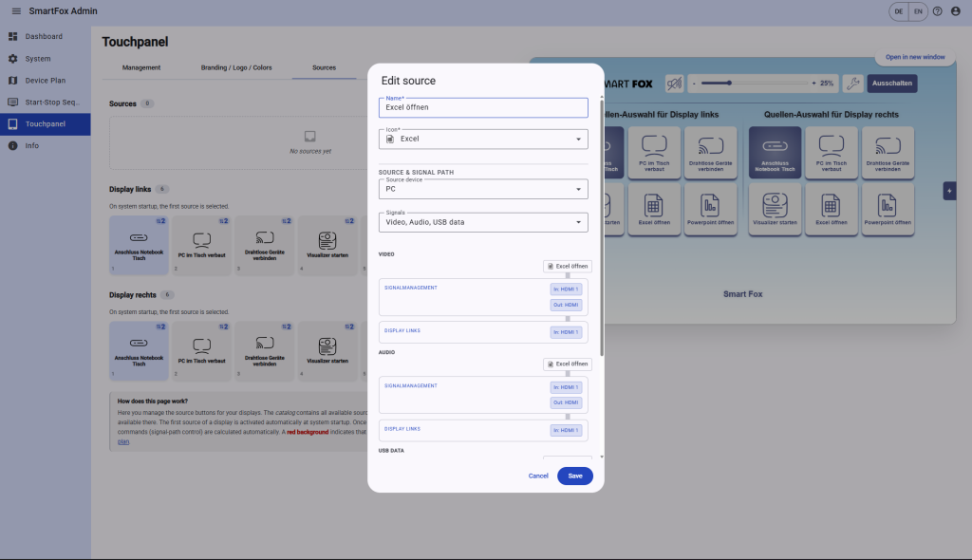The height and width of the screenshot is (560, 972).
Task: Select Drahtlose Geräte verbinden for Display links preview
Action: (710, 153)
